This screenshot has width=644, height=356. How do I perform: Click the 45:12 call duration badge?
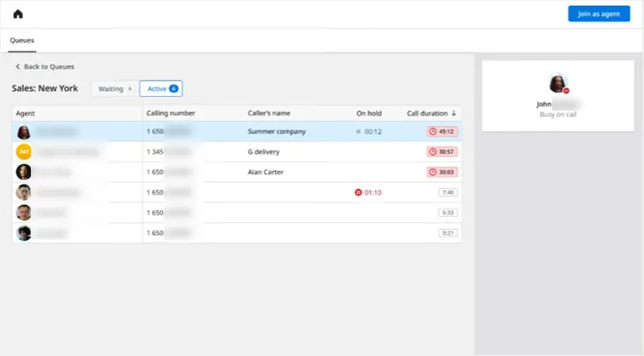click(x=442, y=131)
